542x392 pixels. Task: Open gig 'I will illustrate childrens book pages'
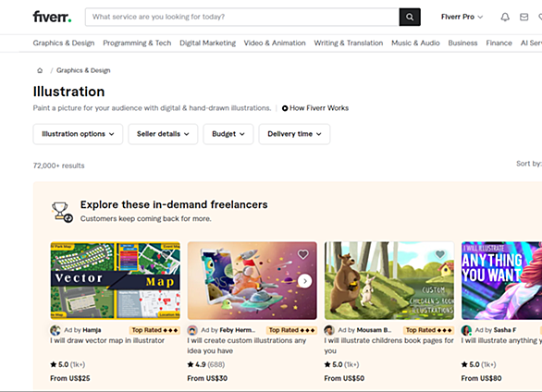(x=388, y=346)
